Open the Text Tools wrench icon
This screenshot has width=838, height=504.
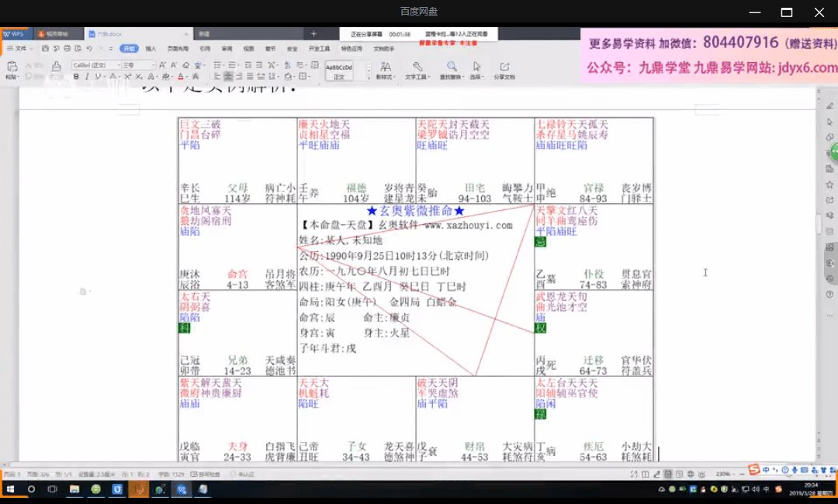tap(417, 69)
